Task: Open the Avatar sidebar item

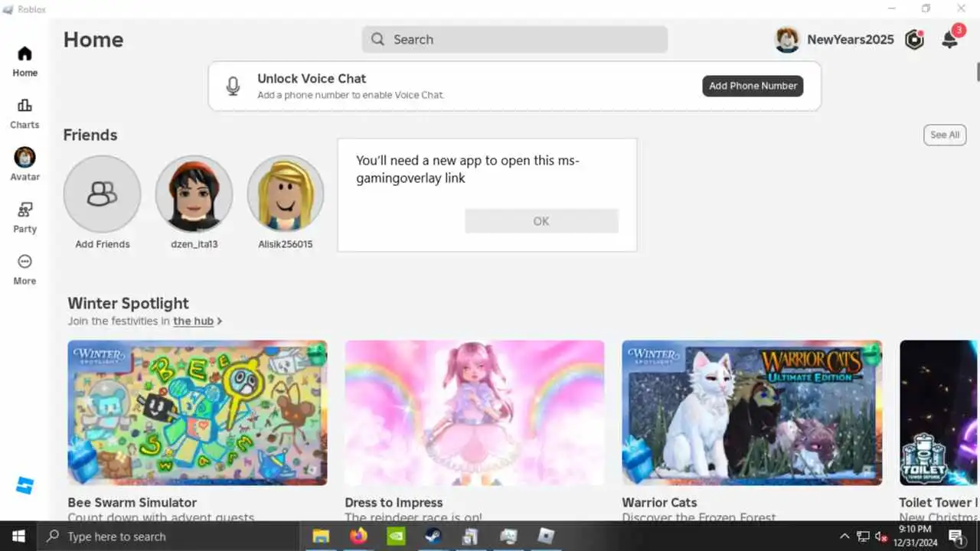Action: [24, 165]
